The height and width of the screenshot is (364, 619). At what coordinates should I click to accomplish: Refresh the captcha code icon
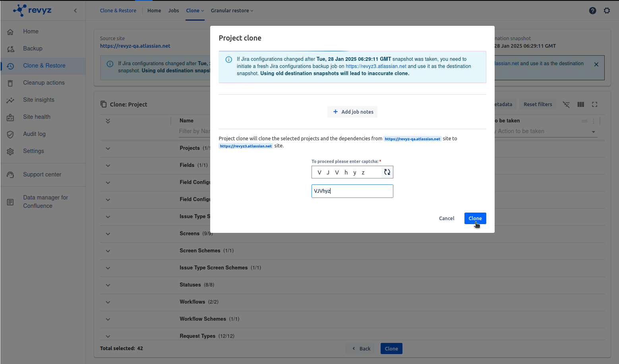click(387, 172)
